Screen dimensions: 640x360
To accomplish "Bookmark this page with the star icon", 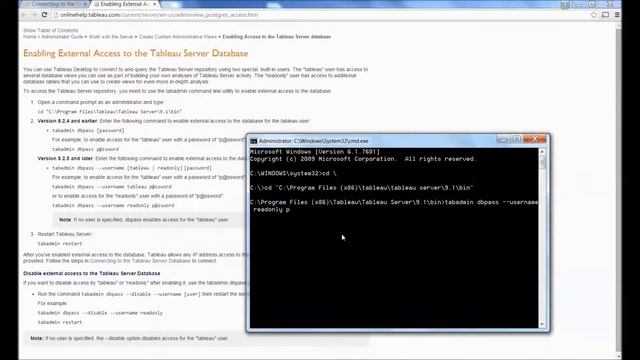I will (593, 15).
